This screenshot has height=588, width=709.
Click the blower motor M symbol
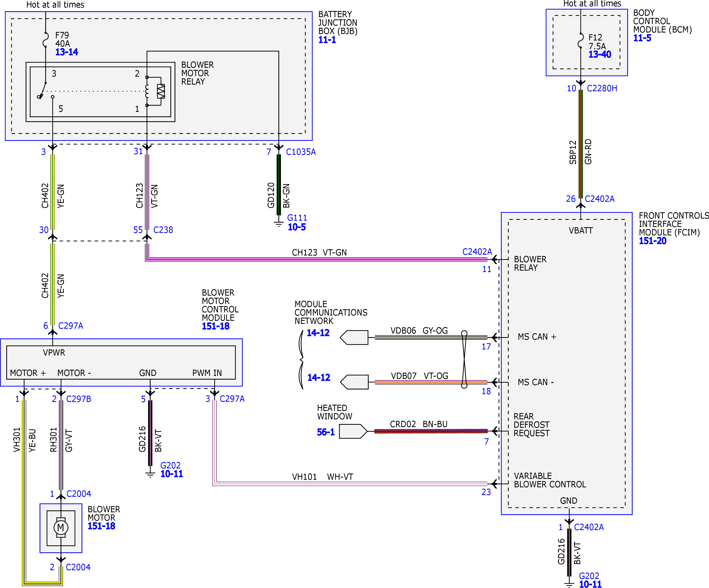(61, 528)
